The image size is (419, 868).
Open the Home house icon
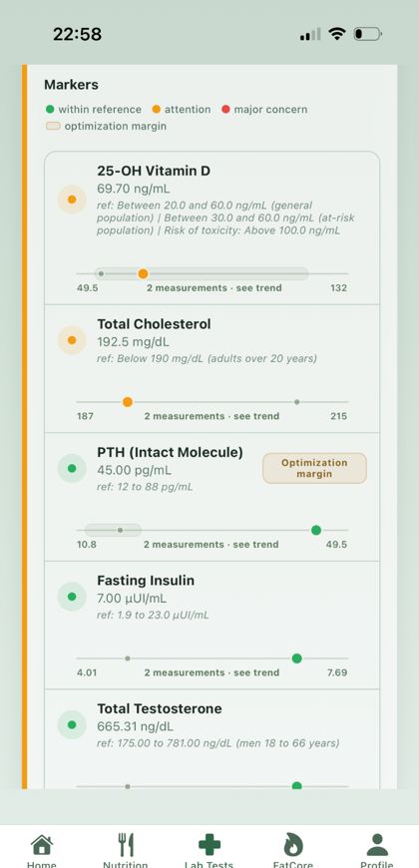[42, 845]
